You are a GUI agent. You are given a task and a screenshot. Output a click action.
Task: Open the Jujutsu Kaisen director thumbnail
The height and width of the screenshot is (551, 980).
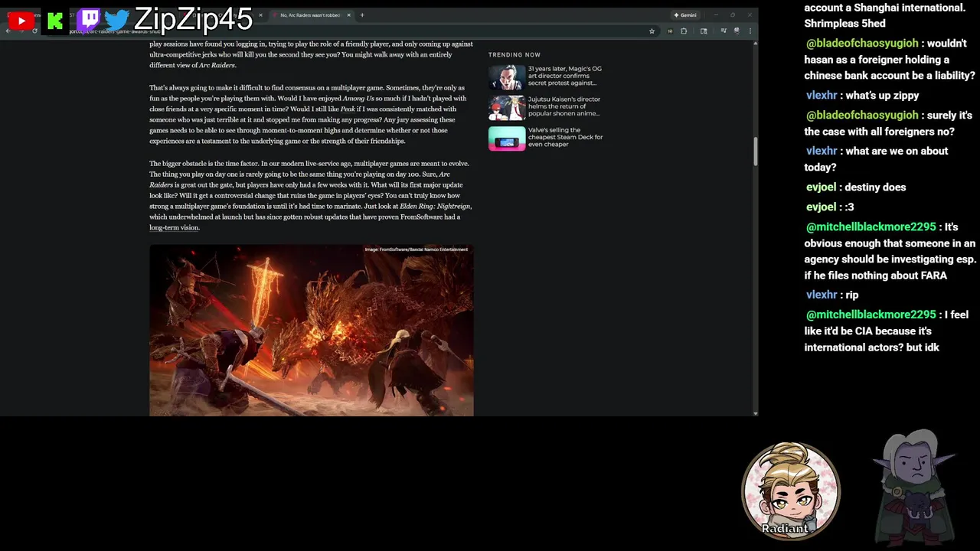pyautogui.click(x=507, y=108)
